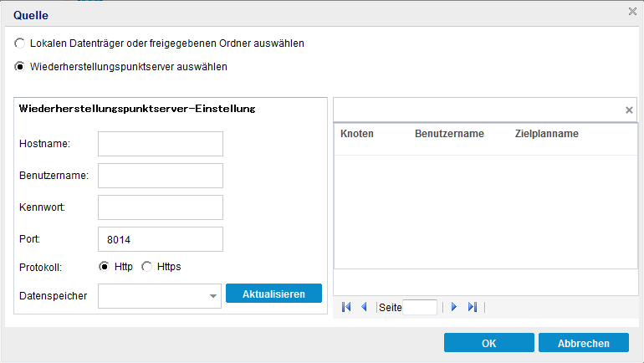The width and height of the screenshot is (644, 363).
Task: Select Wiederherstellungspunktserver auswählen option
Action: coord(19,66)
